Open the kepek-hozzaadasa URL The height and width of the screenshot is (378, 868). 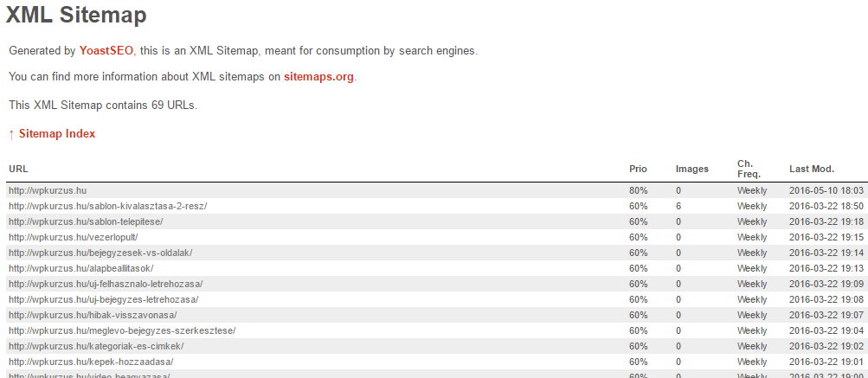point(91,362)
